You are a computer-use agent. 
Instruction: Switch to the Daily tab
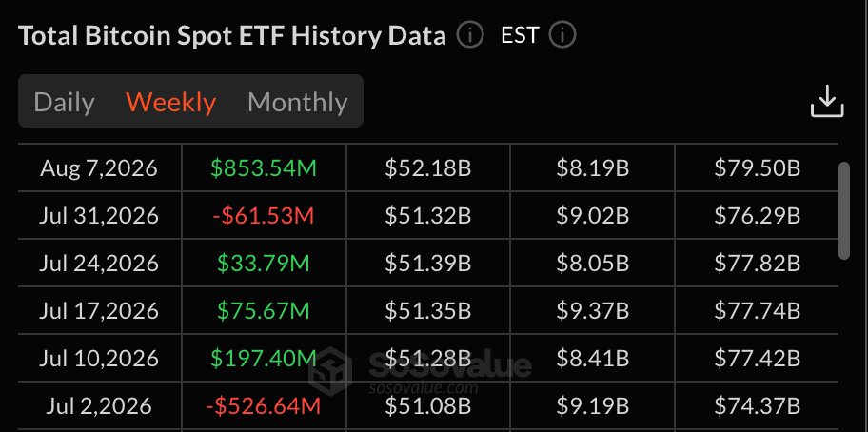click(64, 103)
